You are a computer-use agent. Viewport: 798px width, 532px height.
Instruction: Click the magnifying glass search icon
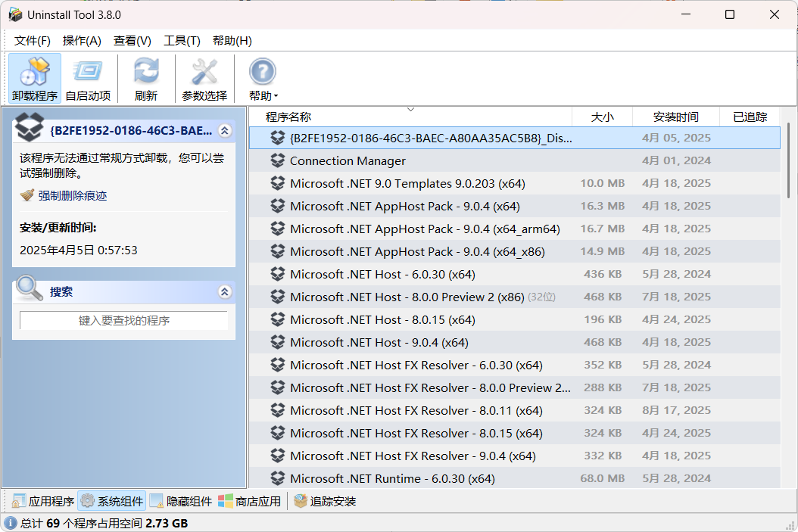[29, 288]
